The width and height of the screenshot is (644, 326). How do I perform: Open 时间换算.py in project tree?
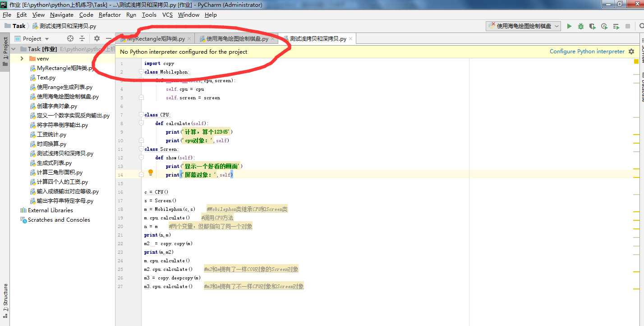pos(51,144)
